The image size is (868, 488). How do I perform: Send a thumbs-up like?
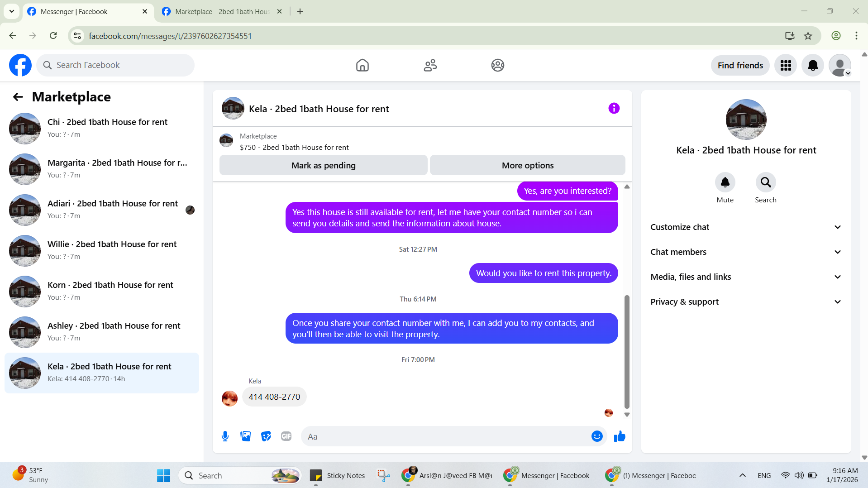[x=620, y=436]
